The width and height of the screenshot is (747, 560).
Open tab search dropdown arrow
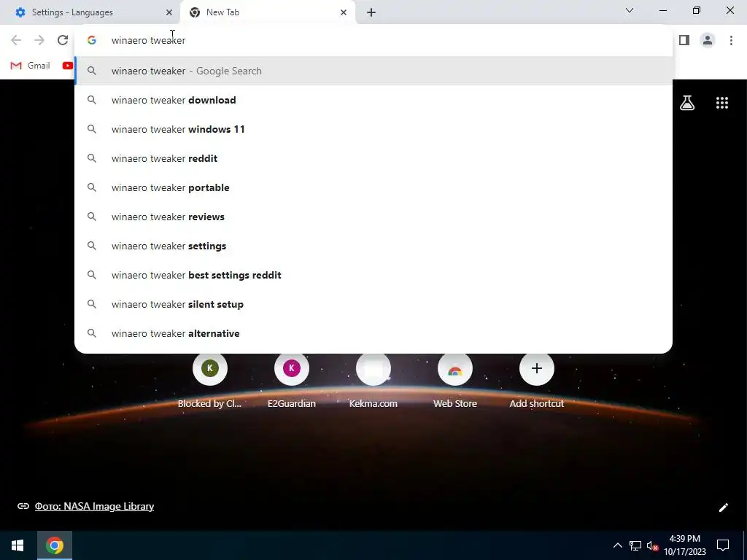coord(630,10)
